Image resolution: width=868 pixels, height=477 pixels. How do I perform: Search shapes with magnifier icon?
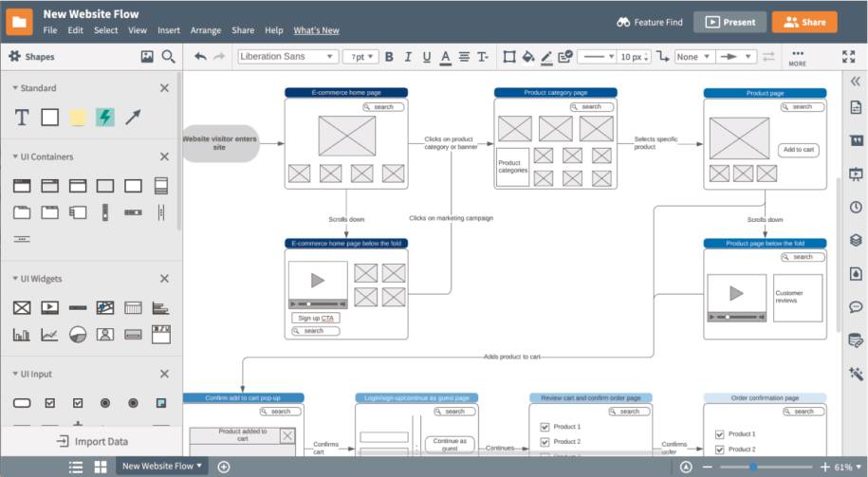pyautogui.click(x=168, y=57)
